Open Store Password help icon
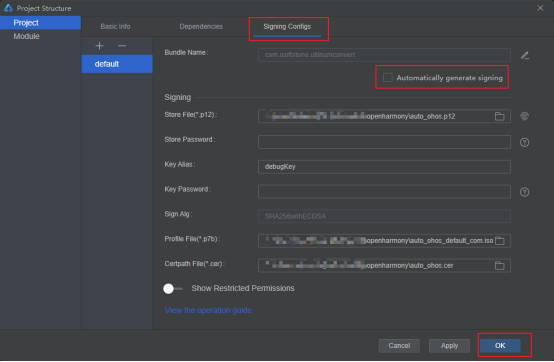The height and width of the screenshot is (362, 554). click(524, 143)
